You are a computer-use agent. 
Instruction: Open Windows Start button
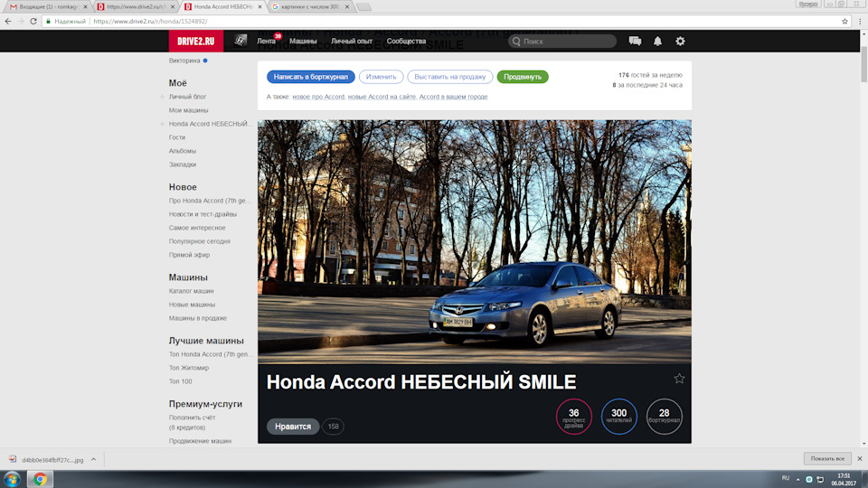click(x=12, y=479)
